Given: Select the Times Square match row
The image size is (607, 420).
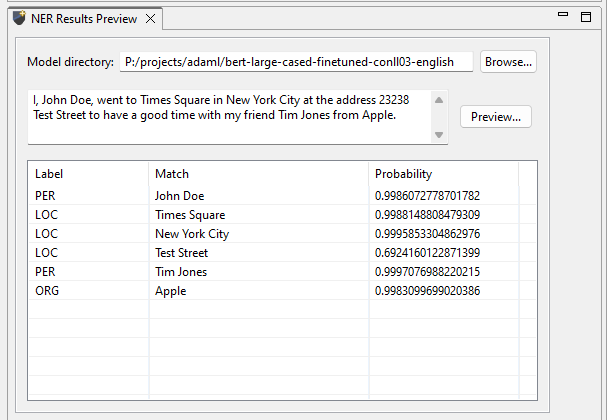Looking at the screenshot, I should pyautogui.click(x=190, y=215).
